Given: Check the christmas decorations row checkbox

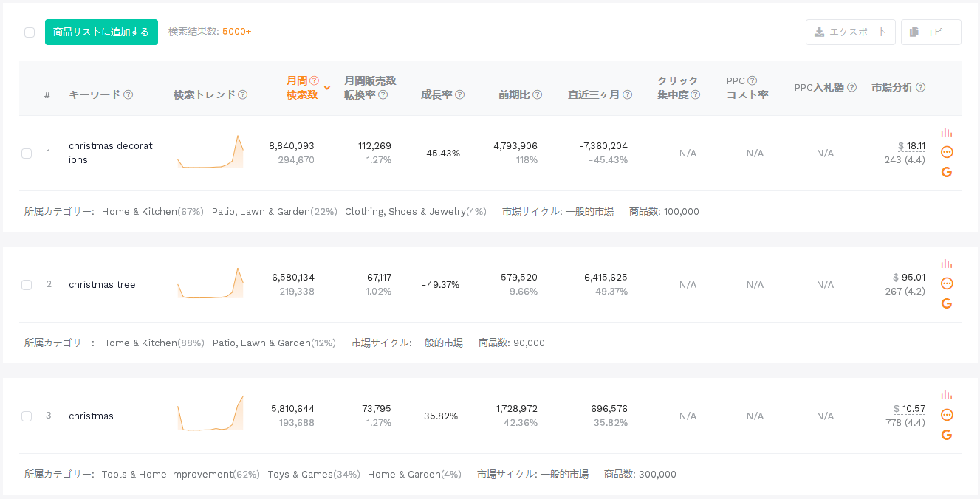Looking at the screenshot, I should (27, 154).
